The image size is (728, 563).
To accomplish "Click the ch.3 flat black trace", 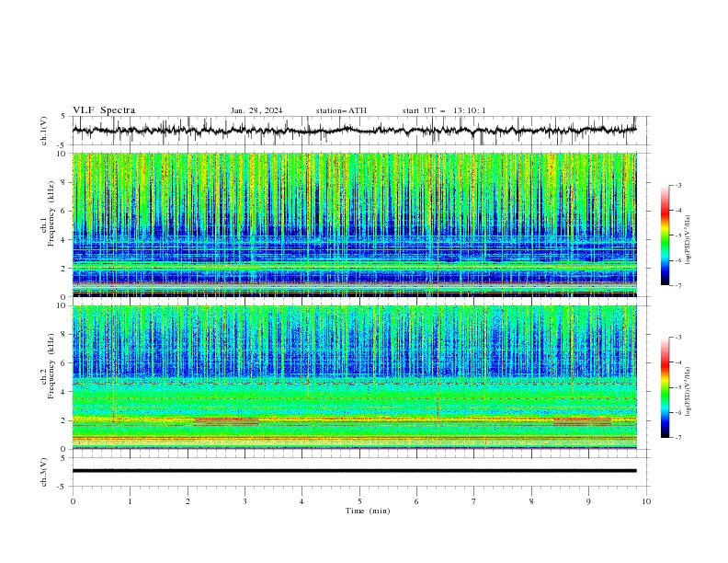I will click(354, 471).
